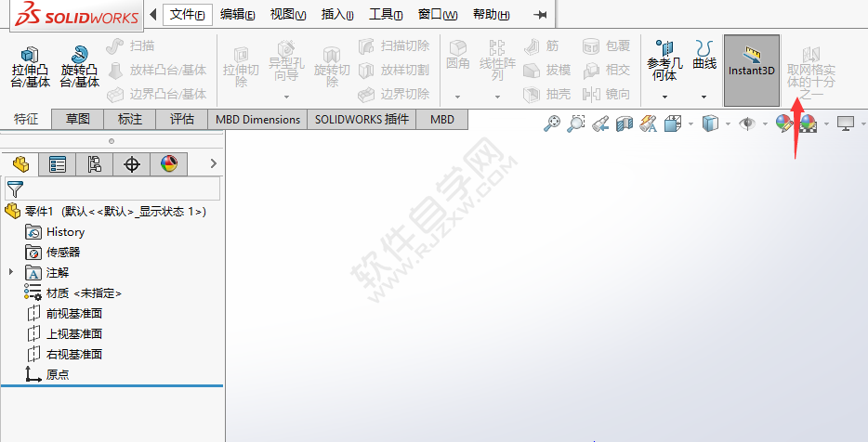Image resolution: width=868 pixels, height=442 pixels.
Task: Click Dynamic Annotation Views icon
Action: 649,123
